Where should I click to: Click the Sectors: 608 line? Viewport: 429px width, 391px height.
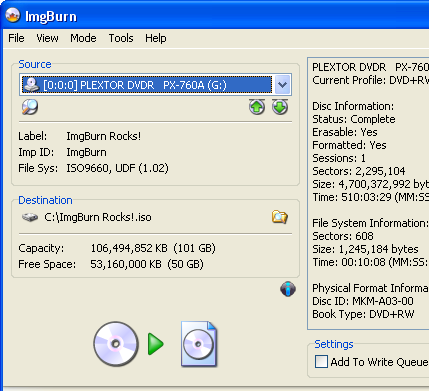343,236
